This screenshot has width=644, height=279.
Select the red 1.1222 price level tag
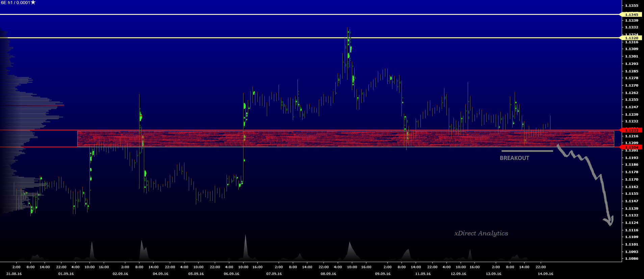(x=631, y=130)
